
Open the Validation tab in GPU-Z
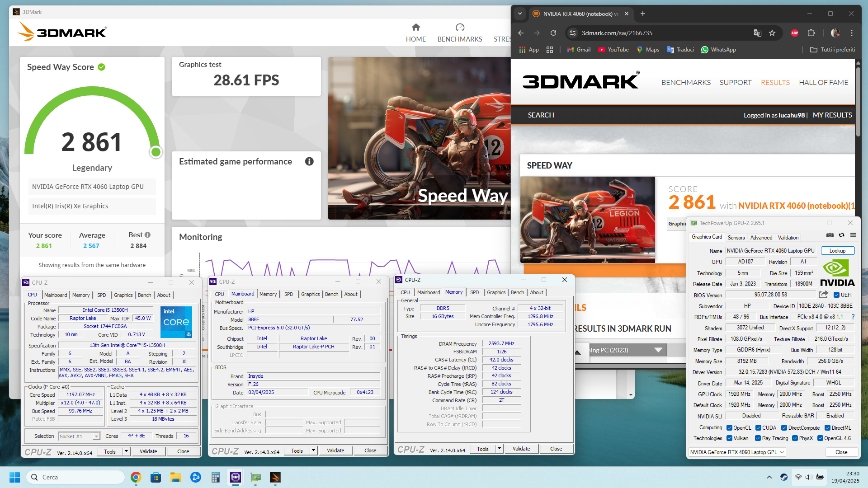pyautogui.click(x=788, y=237)
